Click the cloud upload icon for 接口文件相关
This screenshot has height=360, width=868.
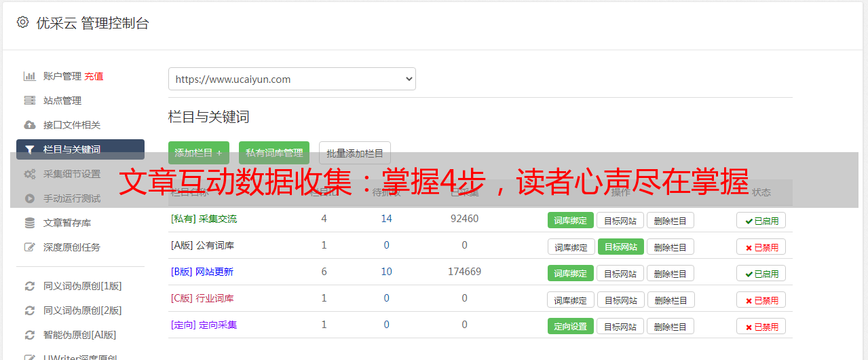pos(29,125)
